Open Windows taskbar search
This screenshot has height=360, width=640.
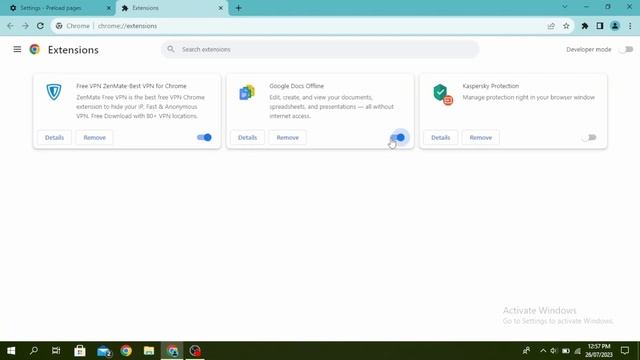(34, 351)
